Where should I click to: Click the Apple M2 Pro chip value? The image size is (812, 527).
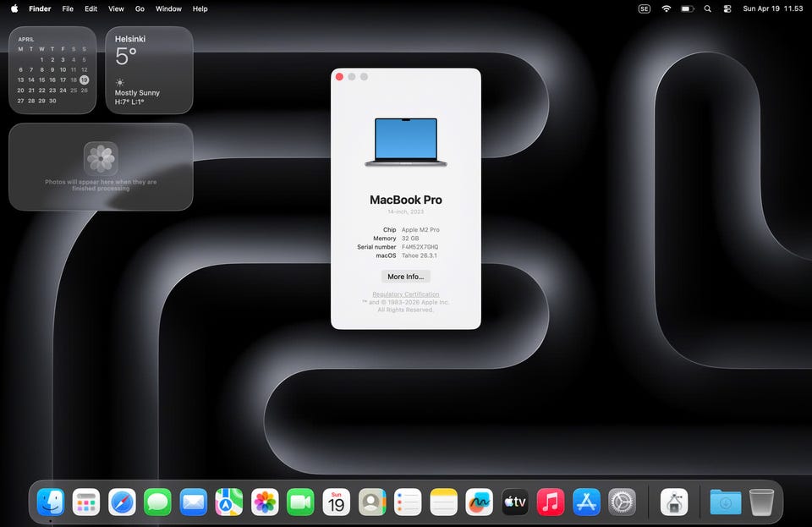[x=420, y=230]
